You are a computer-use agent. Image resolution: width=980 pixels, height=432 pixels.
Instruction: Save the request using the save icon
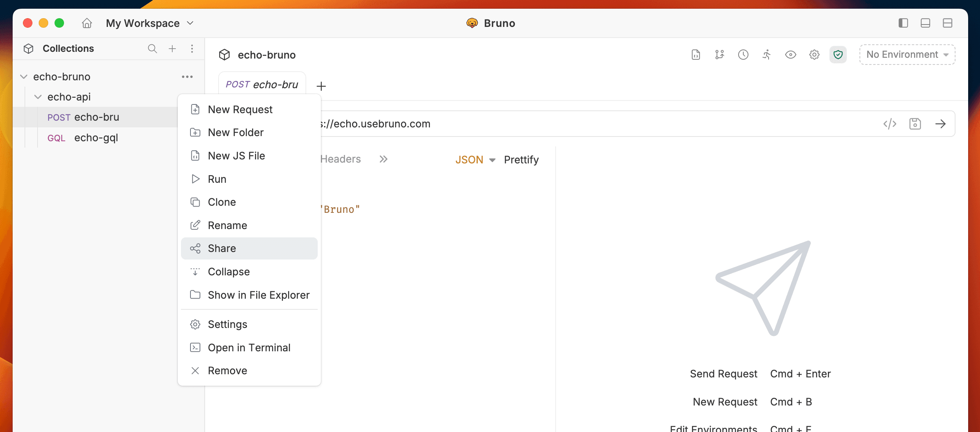tap(916, 123)
